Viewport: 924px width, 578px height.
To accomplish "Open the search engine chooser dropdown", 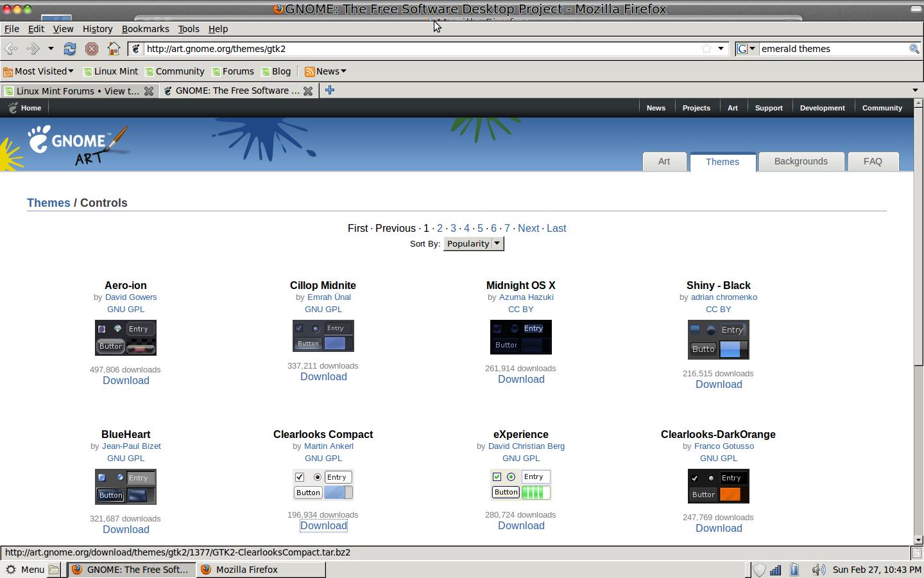I will pos(753,49).
